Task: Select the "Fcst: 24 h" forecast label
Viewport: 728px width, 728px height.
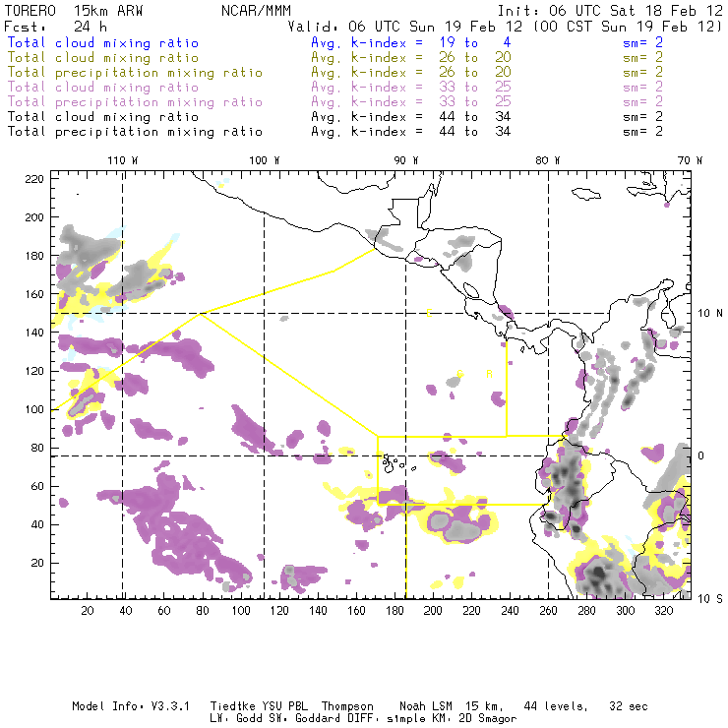Action: click(x=56, y=27)
